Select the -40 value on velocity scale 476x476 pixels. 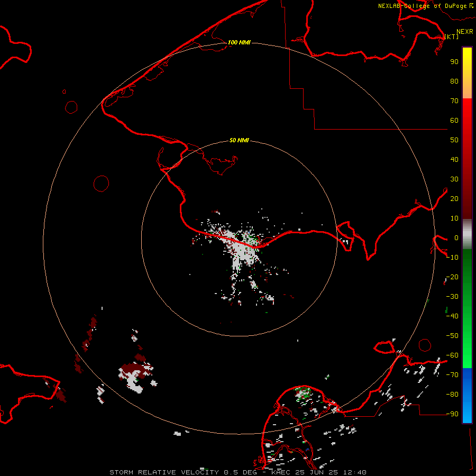[x=452, y=316]
